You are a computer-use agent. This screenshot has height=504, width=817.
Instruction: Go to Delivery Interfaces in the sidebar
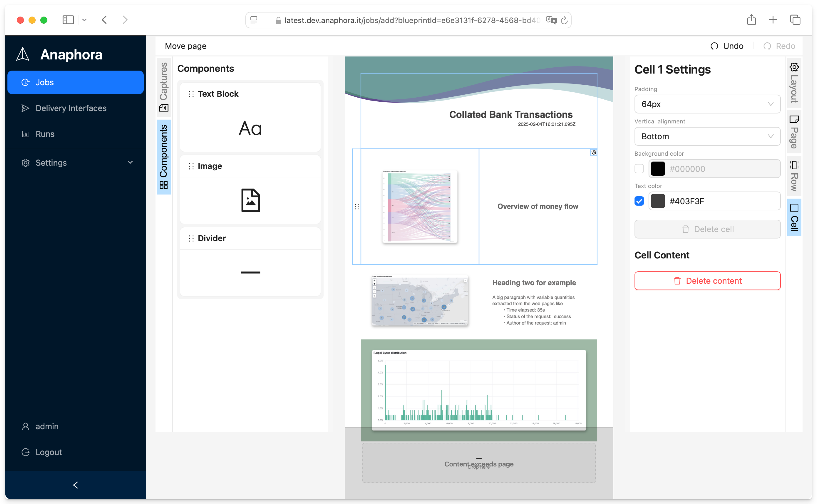point(71,108)
